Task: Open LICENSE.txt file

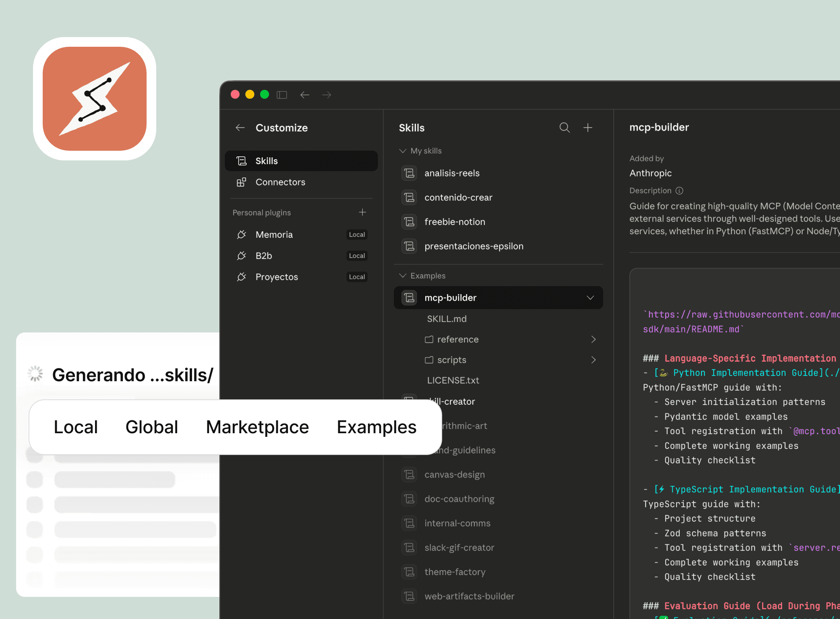Action: tap(453, 380)
